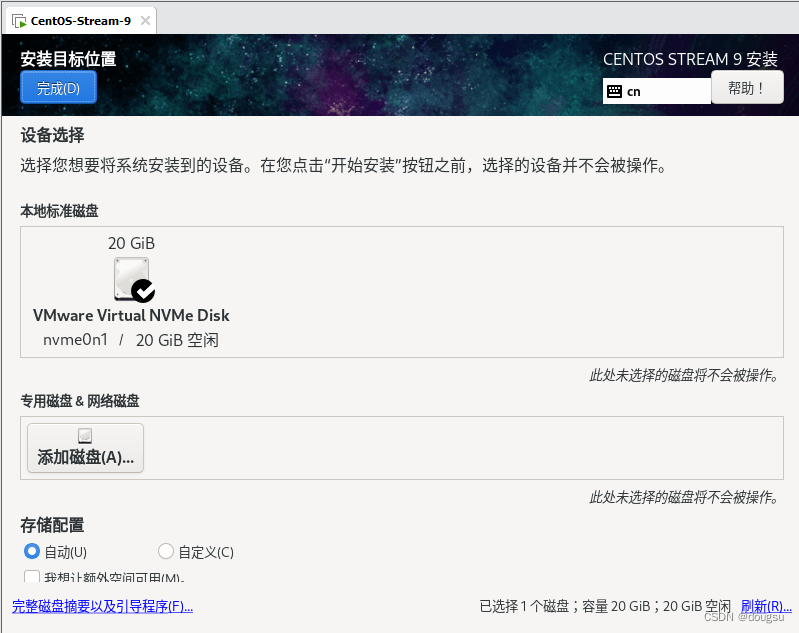Click the 本地标准磁盘 section label

(x=59, y=211)
